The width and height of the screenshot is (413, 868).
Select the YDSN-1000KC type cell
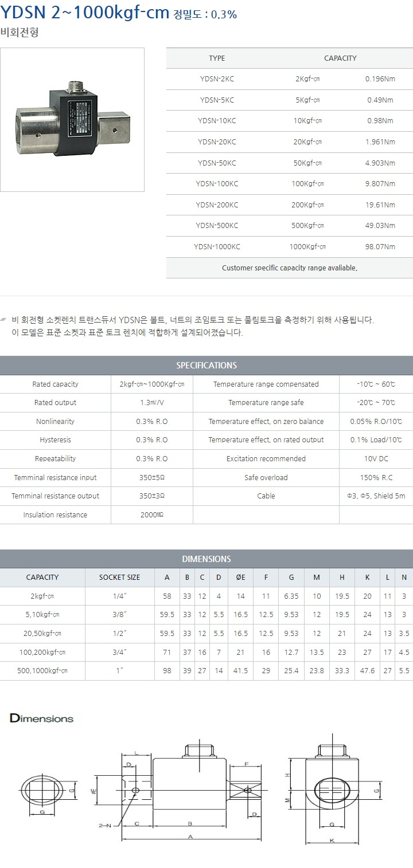click(217, 246)
